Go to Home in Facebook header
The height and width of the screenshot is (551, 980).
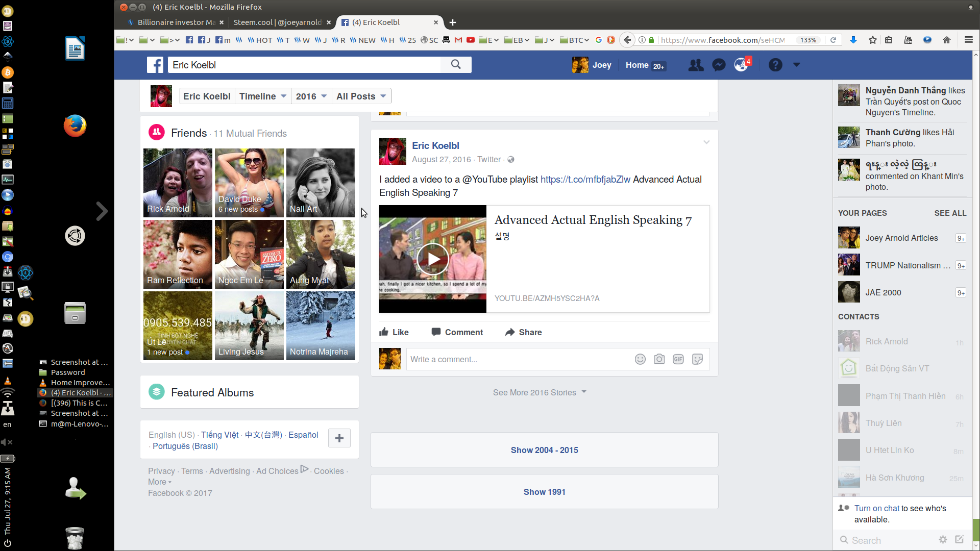pyautogui.click(x=637, y=65)
